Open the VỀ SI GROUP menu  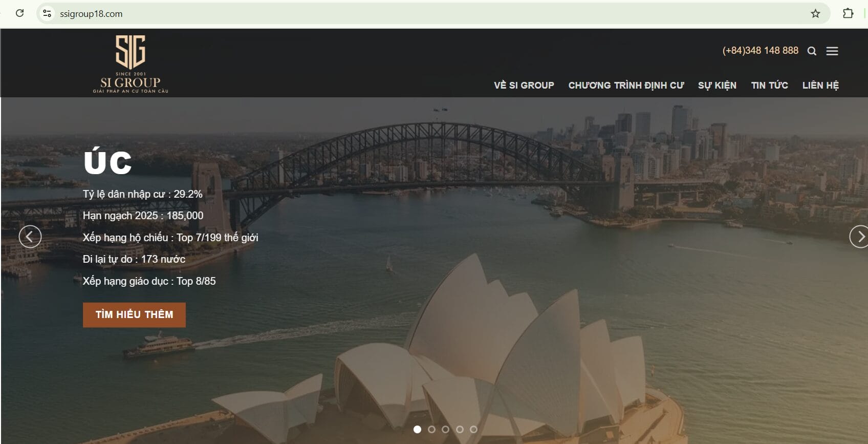524,85
